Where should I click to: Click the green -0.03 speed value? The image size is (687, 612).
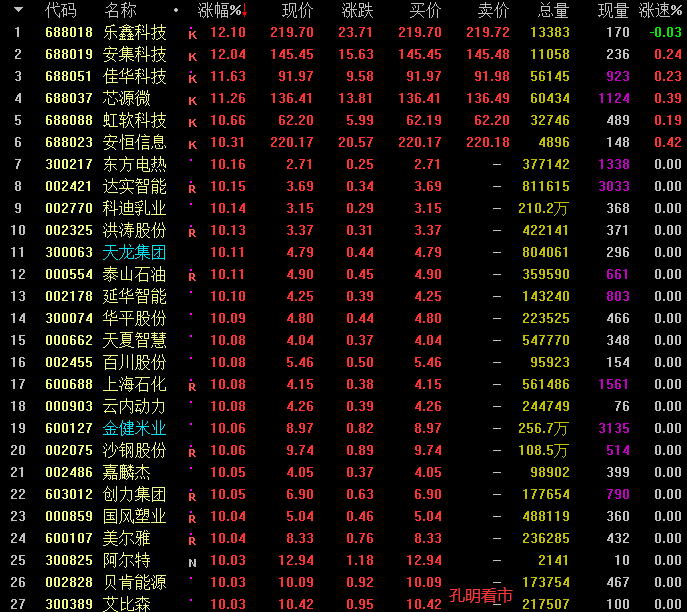pos(665,32)
